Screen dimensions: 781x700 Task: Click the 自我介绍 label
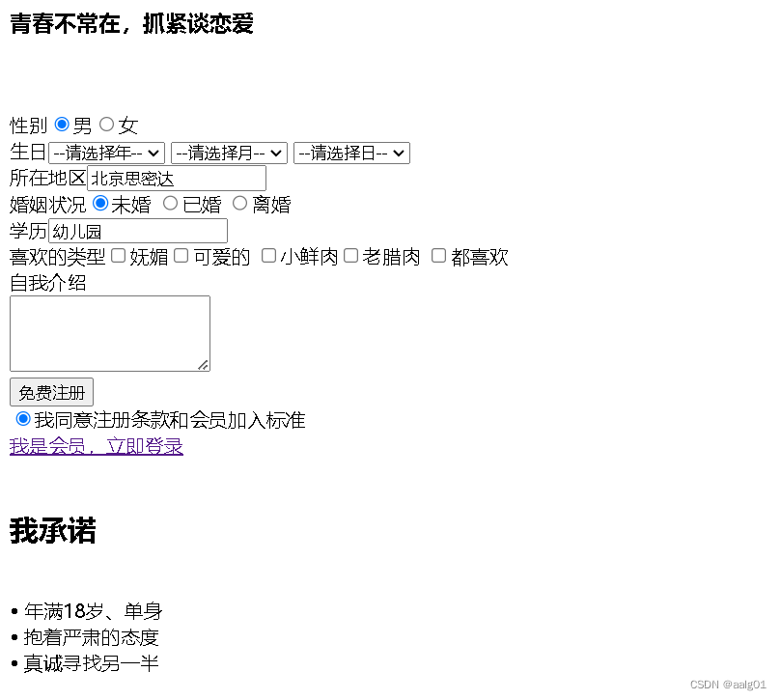(x=48, y=283)
